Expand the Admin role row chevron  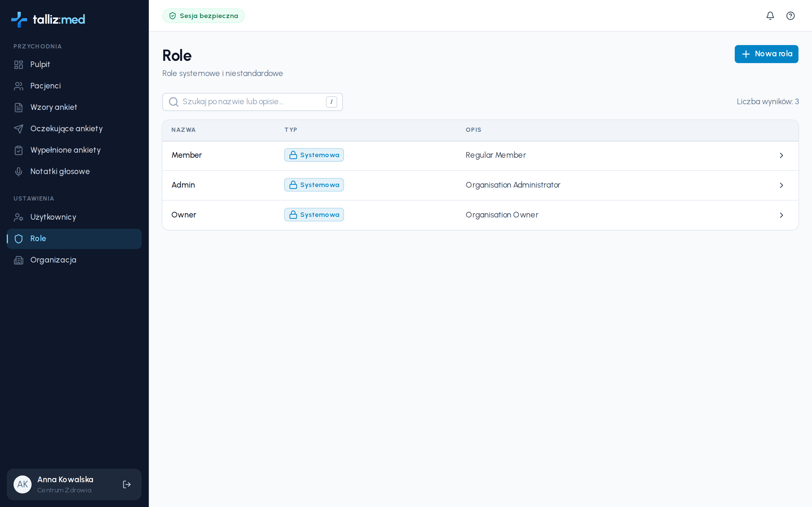coord(781,185)
